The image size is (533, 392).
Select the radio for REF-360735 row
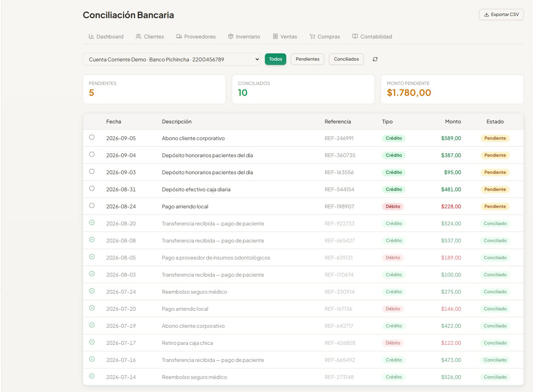coord(92,154)
